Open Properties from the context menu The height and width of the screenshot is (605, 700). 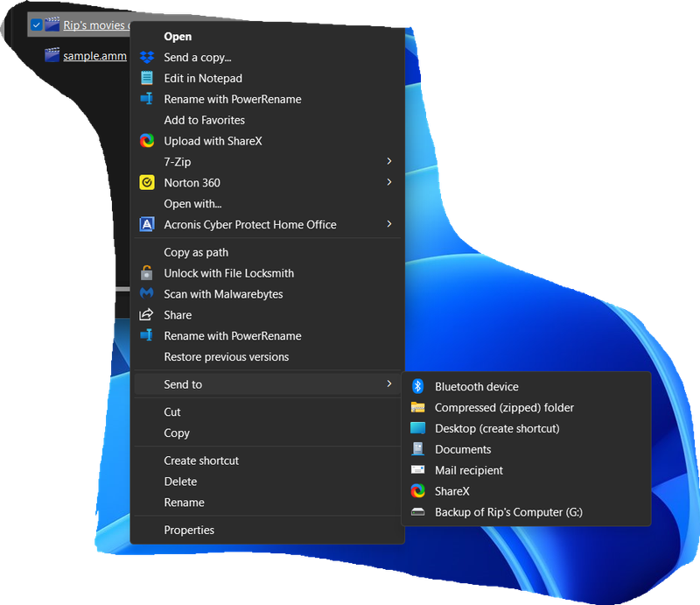tap(189, 530)
